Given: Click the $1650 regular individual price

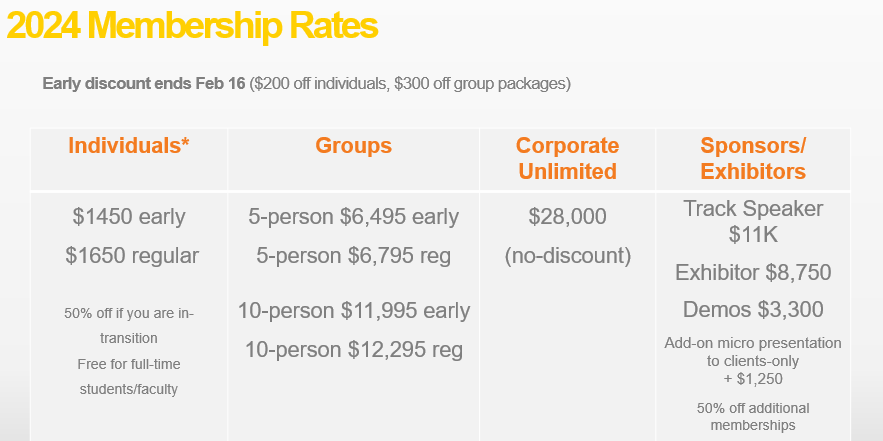Looking at the screenshot, I should (132, 256).
